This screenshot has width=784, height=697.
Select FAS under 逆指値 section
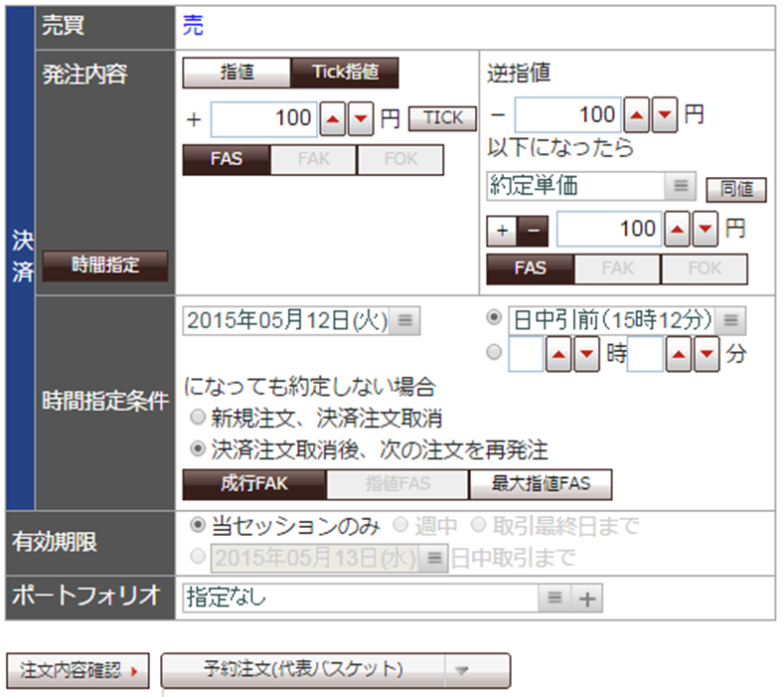[531, 268]
